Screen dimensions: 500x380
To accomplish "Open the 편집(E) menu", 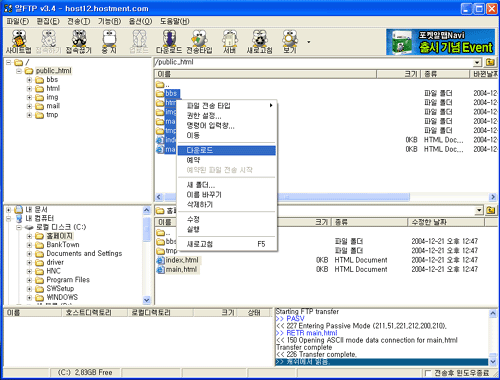I will (48, 21).
